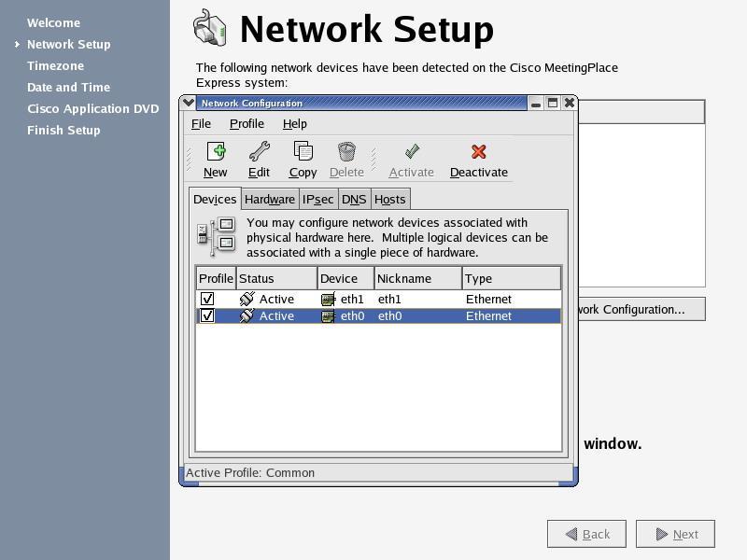The height and width of the screenshot is (560, 747).
Task: Click the Network Setup page heading
Action: click(x=367, y=30)
